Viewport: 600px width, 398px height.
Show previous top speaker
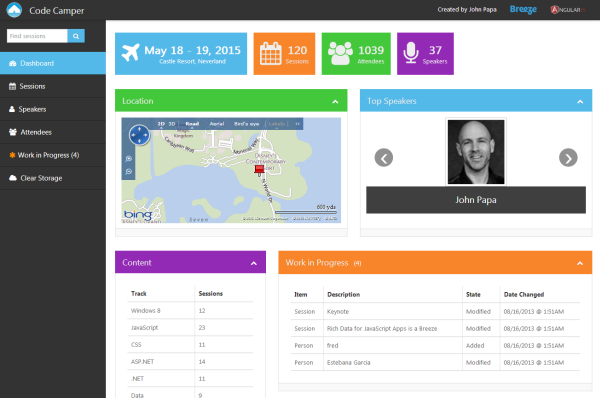point(384,158)
